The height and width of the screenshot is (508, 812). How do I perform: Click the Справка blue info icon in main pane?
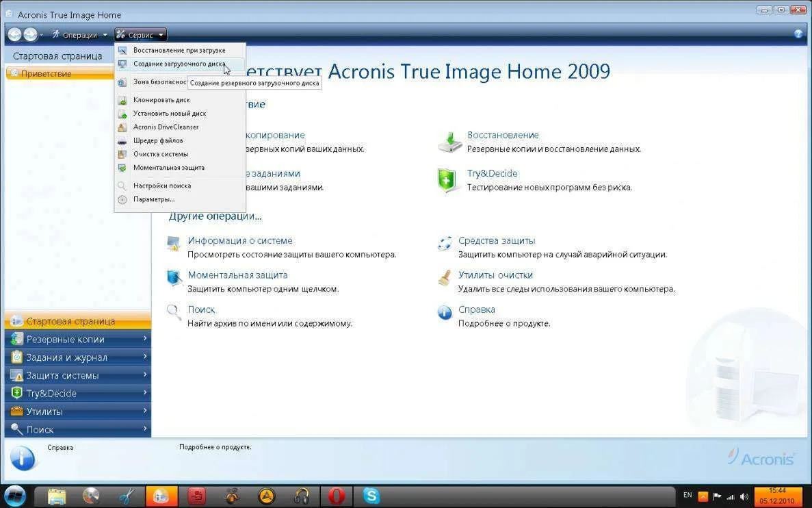(445, 312)
